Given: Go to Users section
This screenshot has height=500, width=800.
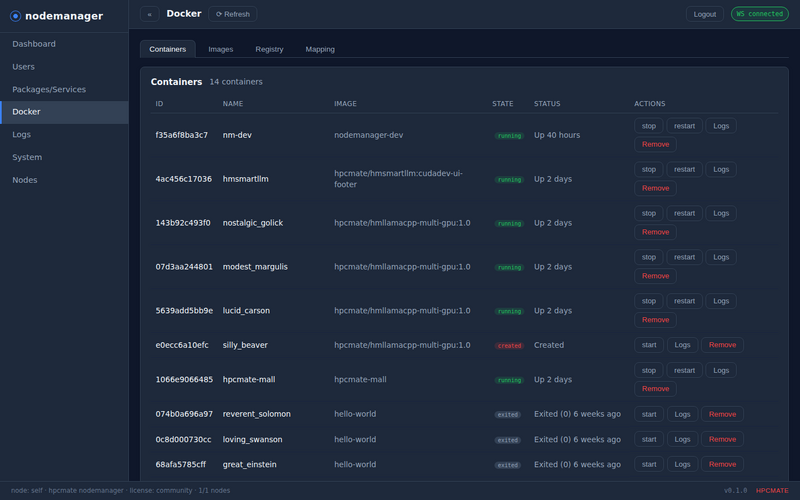Looking at the screenshot, I should tap(64, 67).
